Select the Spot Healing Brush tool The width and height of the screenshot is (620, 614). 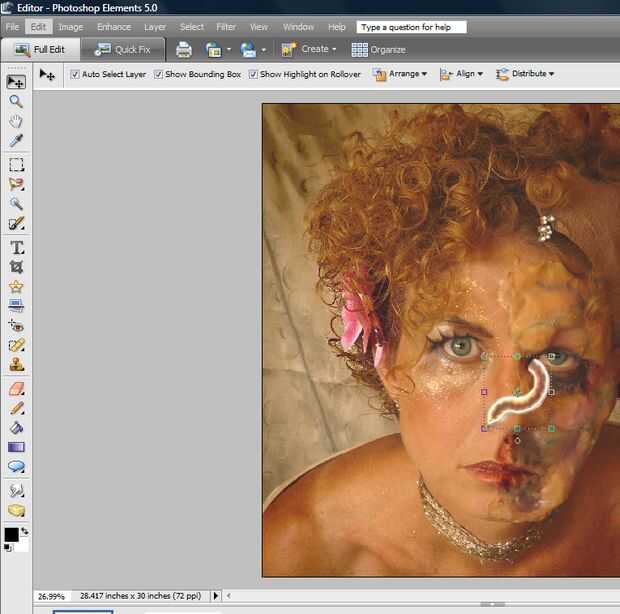[16, 345]
